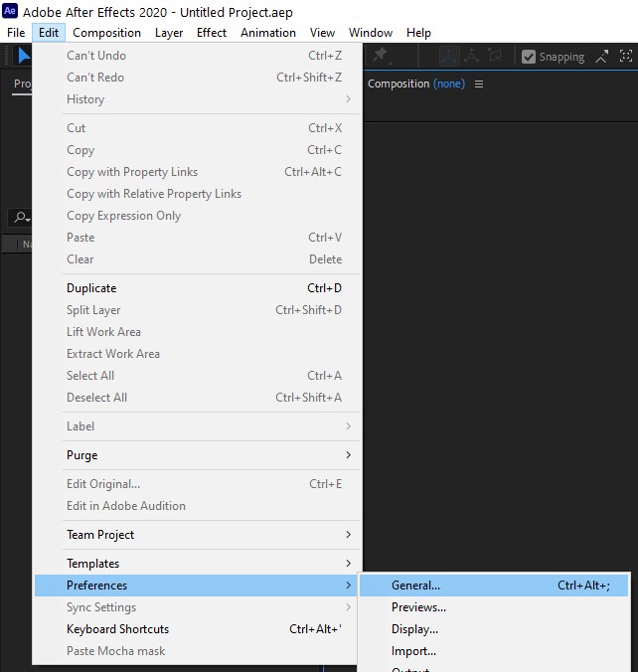
Task: Open the Composition menu
Action: click(x=106, y=33)
